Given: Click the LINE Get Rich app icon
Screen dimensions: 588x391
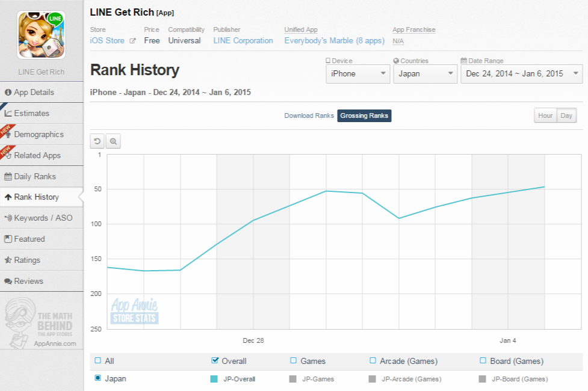Looking at the screenshot, I should click(x=42, y=34).
